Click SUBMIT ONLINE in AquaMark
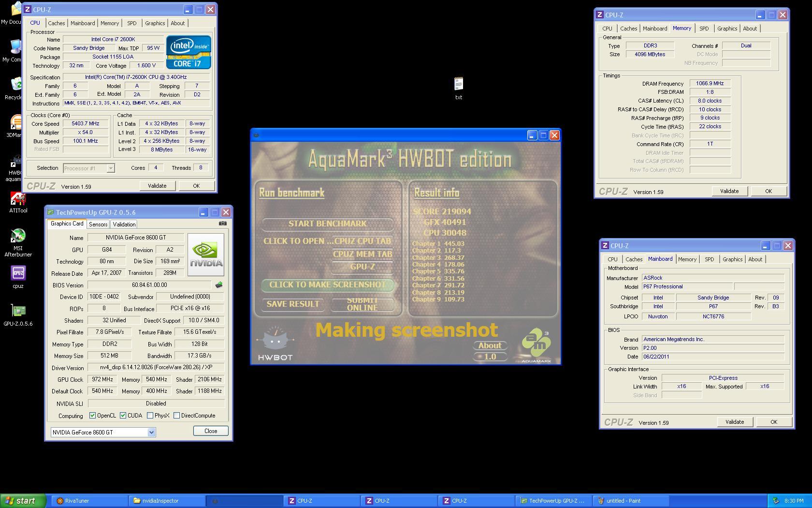This screenshot has width=812, height=508. [362, 304]
